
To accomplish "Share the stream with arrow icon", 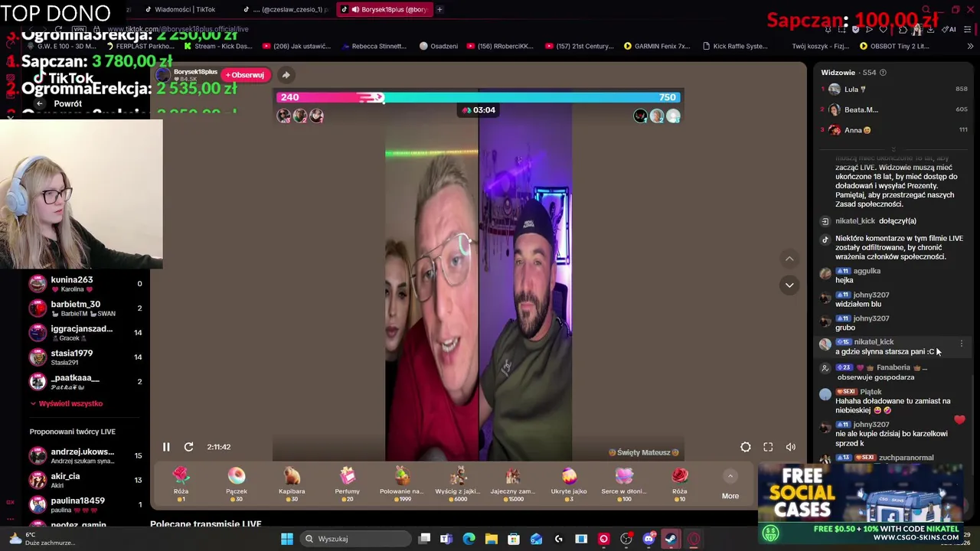I will pyautogui.click(x=286, y=75).
